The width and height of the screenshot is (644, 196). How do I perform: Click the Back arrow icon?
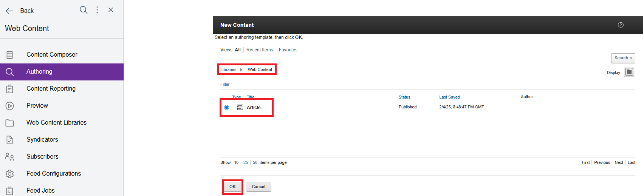9,11
